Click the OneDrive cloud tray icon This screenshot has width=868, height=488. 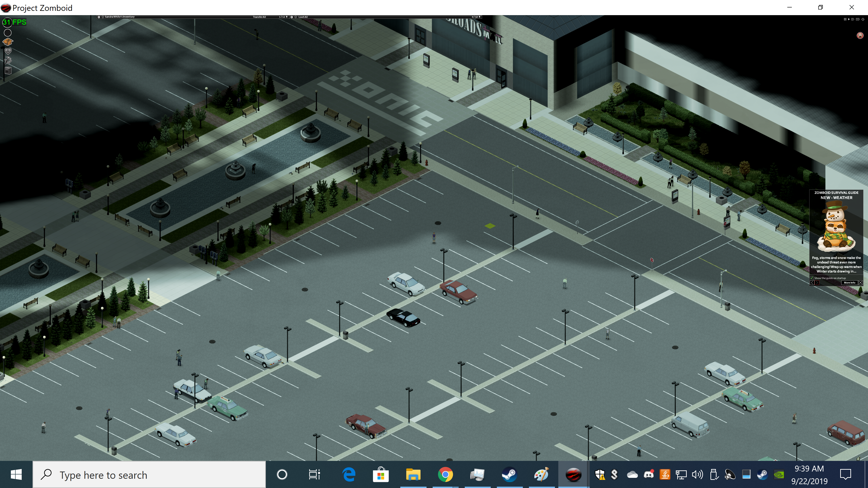tap(632, 475)
